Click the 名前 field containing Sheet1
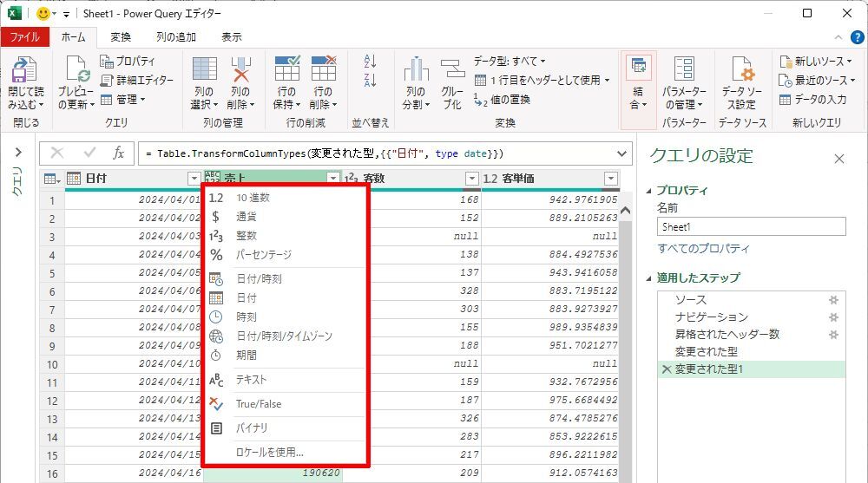 coord(751,227)
